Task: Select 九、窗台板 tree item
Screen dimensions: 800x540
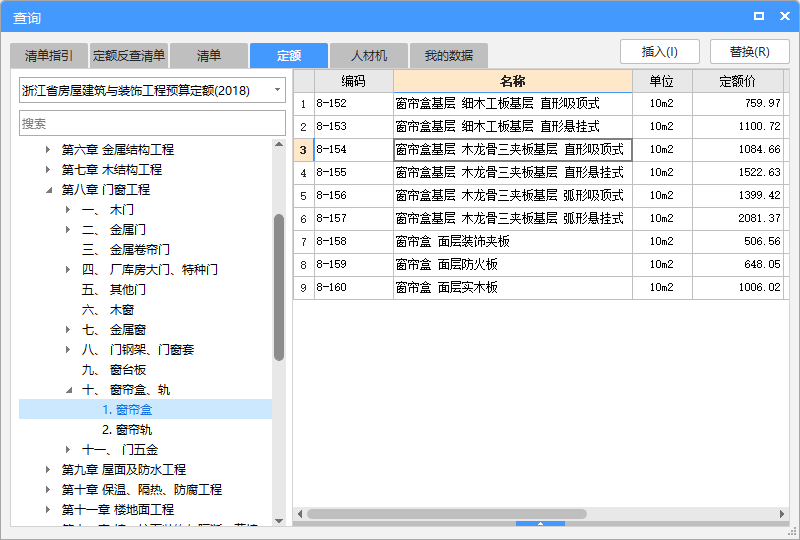Action: click(x=114, y=370)
